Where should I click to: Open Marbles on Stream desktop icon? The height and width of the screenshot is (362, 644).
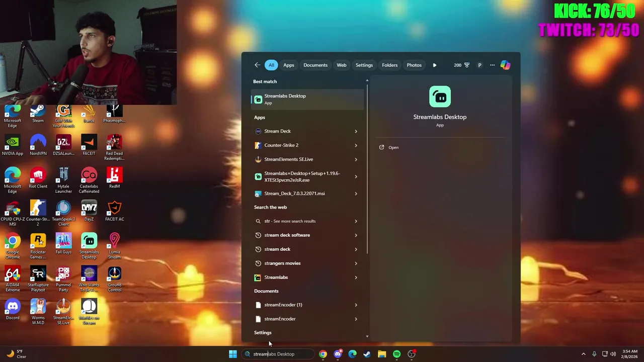[89, 312]
